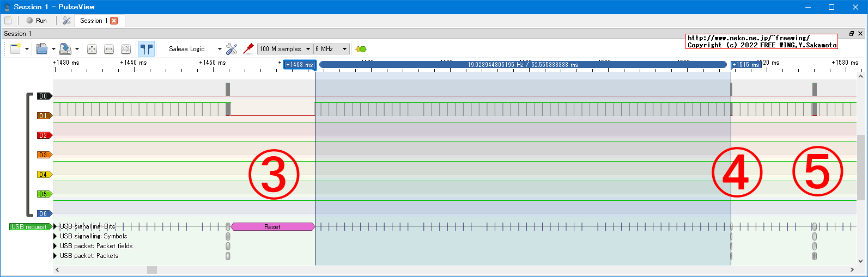Expand the USB packet: Packet fields row
Image resolution: width=868 pixels, height=277 pixels.
(x=55, y=246)
